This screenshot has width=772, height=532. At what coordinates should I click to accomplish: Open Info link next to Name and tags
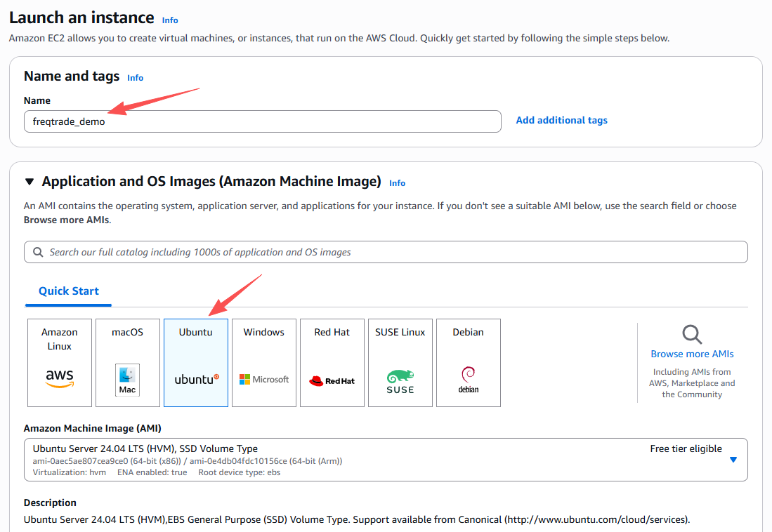pyautogui.click(x=135, y=78)
